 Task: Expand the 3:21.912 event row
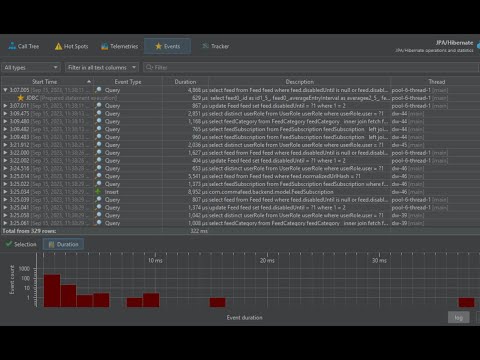pos(5,145)
